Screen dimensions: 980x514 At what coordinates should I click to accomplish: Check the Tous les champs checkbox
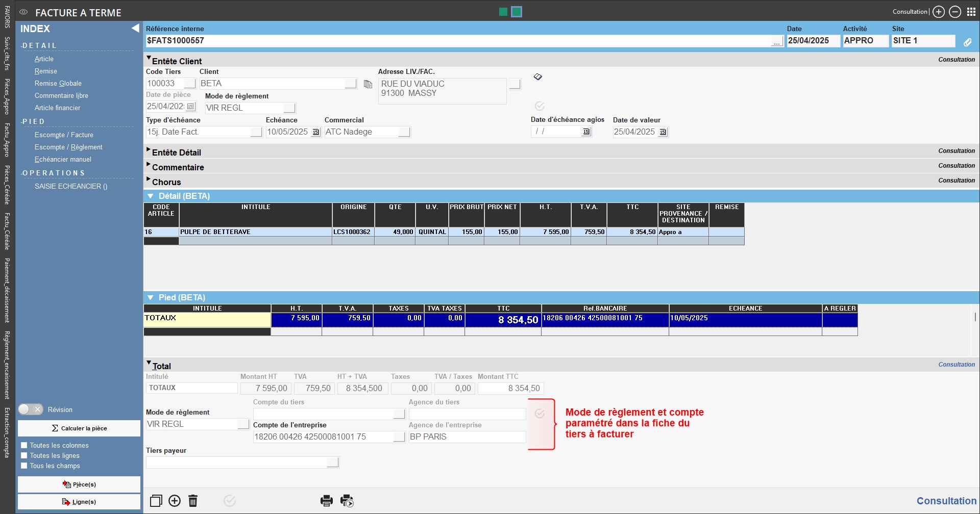24,466
